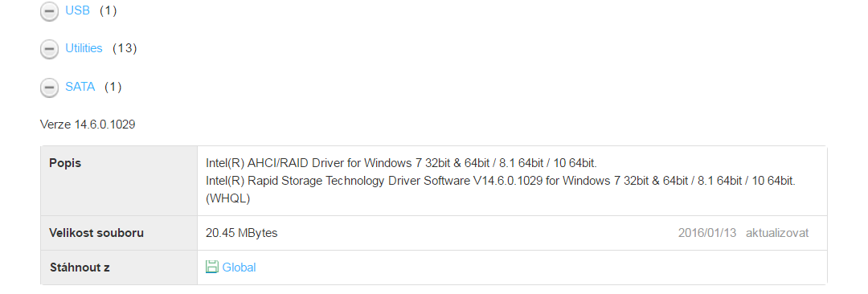
Task: Download the driver from Global link
Action: point(240,267)
